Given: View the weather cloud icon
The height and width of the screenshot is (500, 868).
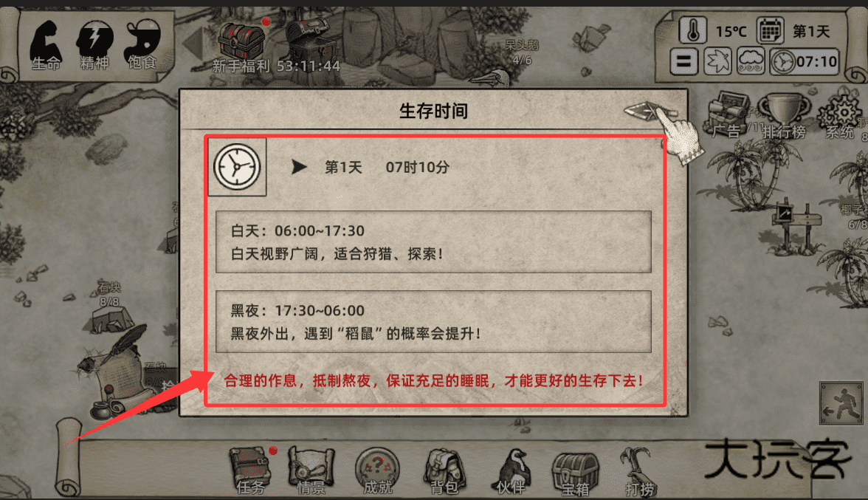Looking at the screenshot, I should pyautogui.click(x=751, y=61).
